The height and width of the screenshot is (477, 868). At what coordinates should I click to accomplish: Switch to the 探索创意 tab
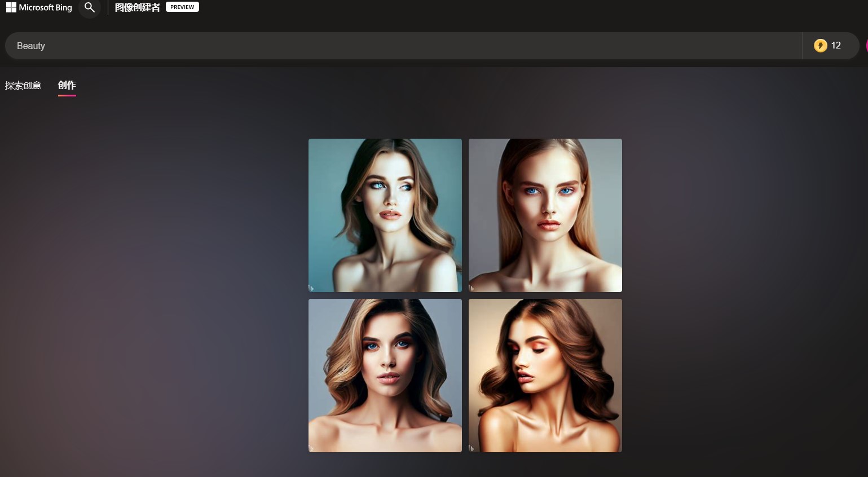[23, 86]
